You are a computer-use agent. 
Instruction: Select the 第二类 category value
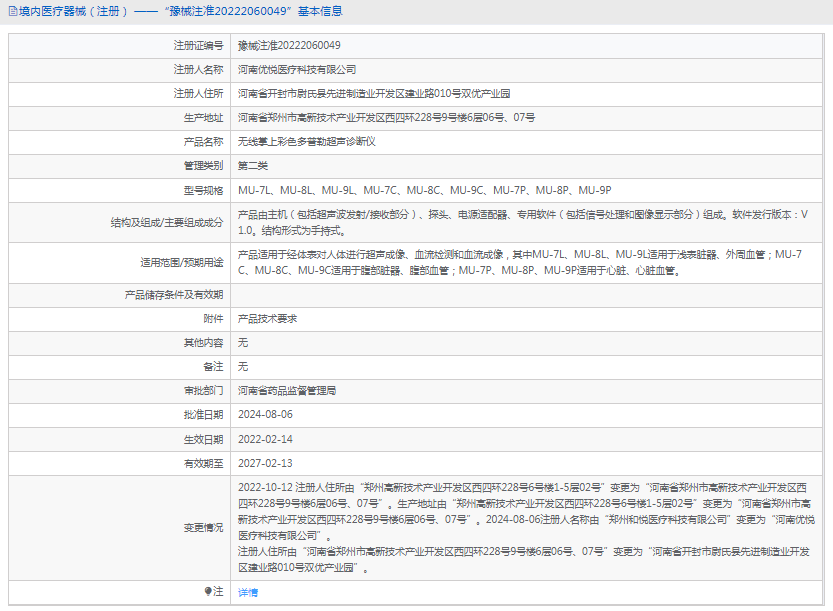(x=253, y=166)
